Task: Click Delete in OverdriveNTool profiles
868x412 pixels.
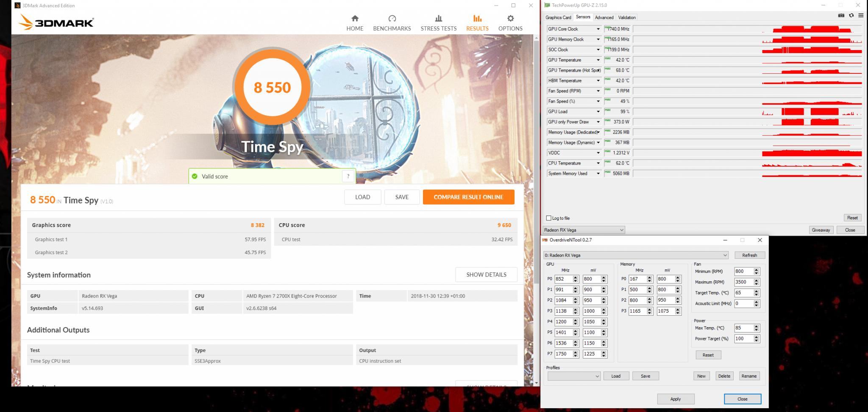Action: pyautogui.click(x=724, y=376)
